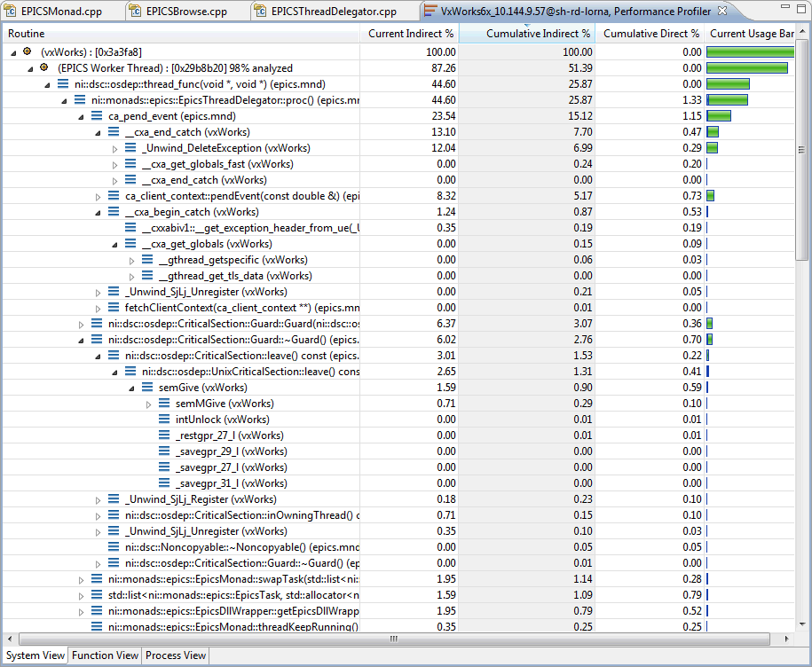Click the scroll-right arrow of the horizontal scrollbar

coord(786,639)
